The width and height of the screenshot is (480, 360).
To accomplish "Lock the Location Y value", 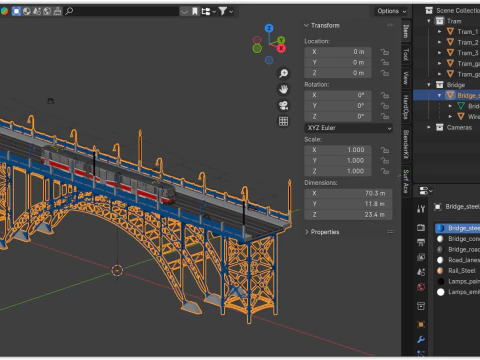I will (x=385, y=63).
